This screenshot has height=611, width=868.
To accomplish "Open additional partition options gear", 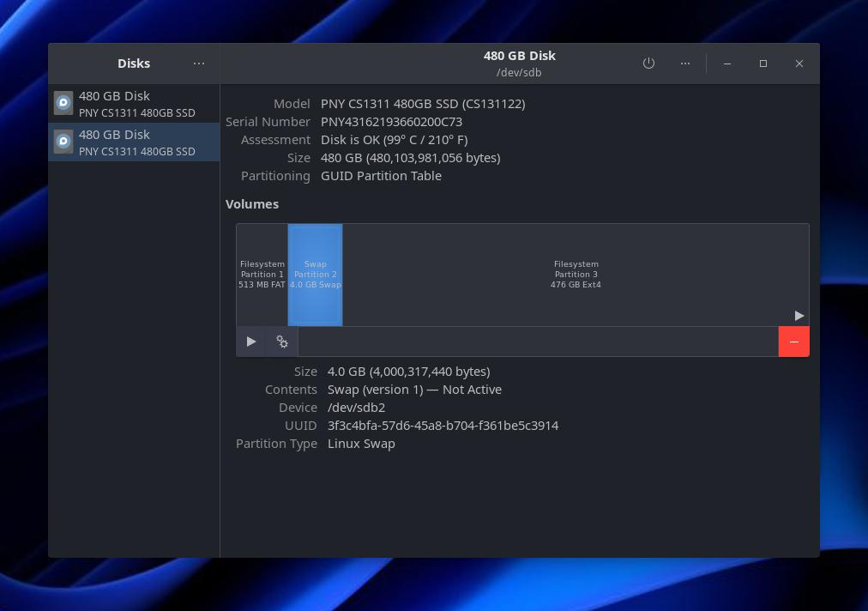I will click(282, 342).
